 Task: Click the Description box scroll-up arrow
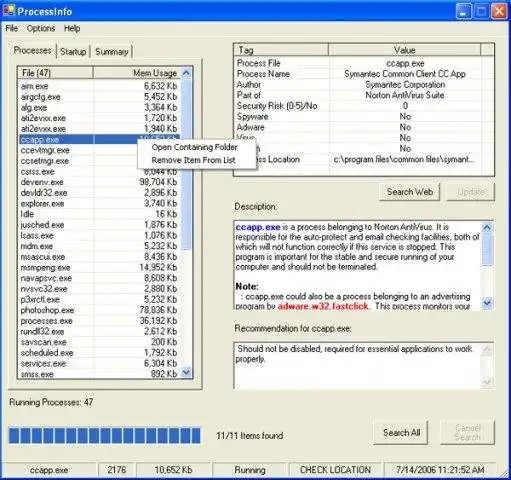(487, 228)
